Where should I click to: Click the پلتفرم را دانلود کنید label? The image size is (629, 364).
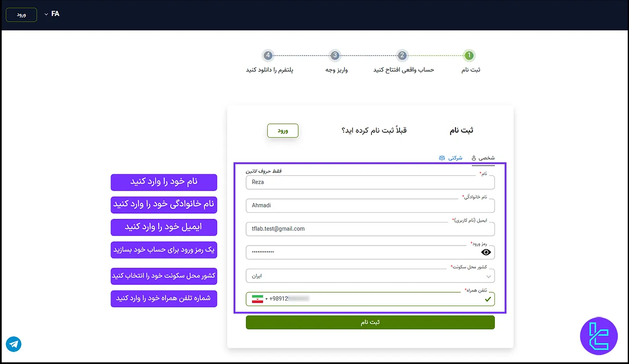[270, 70]
